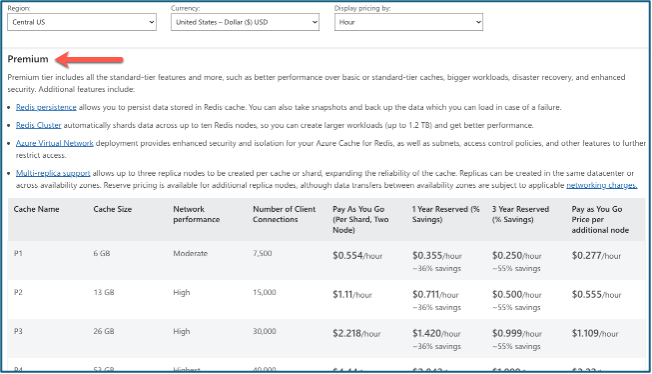652x374 pixels.
Task: Open the networking charges link
Action: [x=602, y=185]
